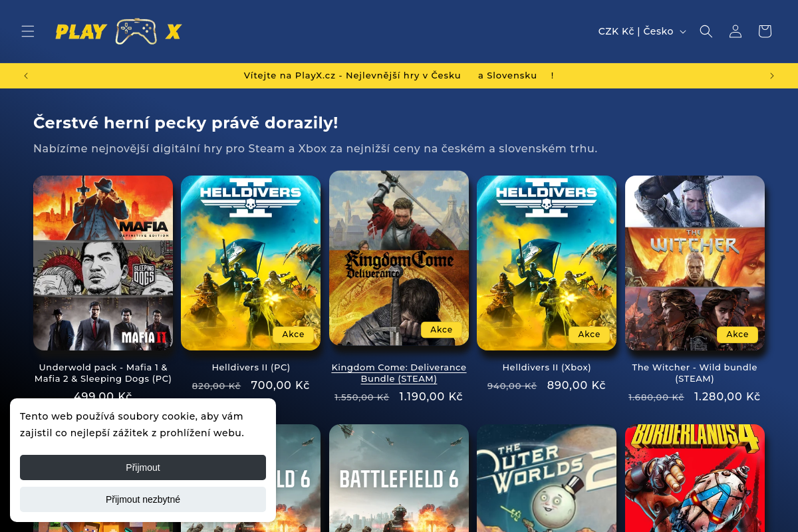The height and width of the screenshot is (532, 798).
Task: Click the Akce badge on The Witcher
Action: coord(737,334)
